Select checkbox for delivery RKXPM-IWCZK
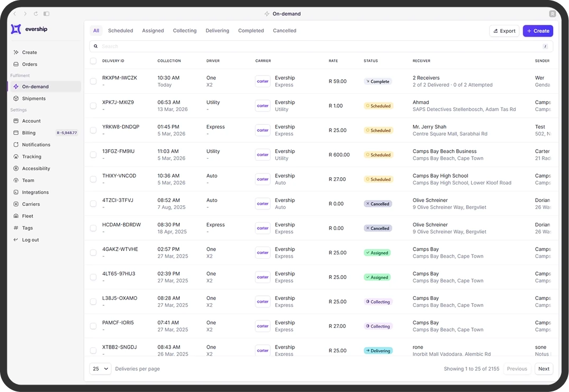 tap(93, 81)
